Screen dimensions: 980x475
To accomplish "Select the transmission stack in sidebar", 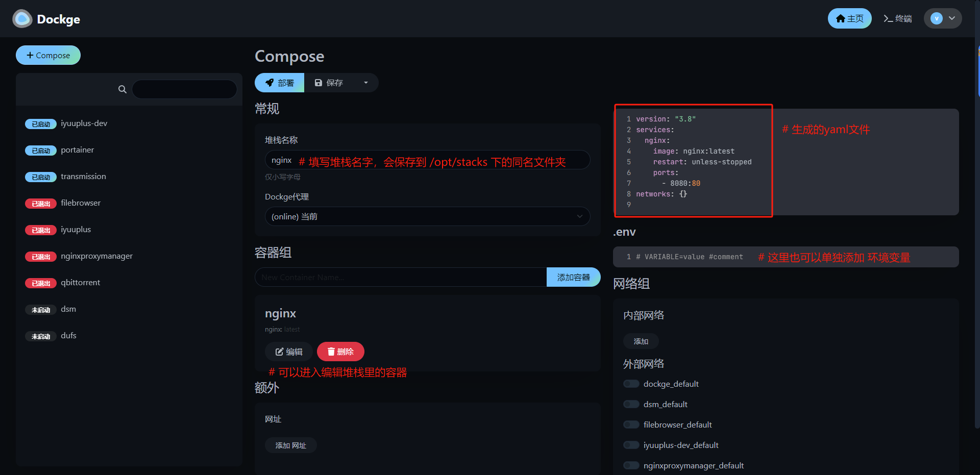I will click(x=83, y=177).
